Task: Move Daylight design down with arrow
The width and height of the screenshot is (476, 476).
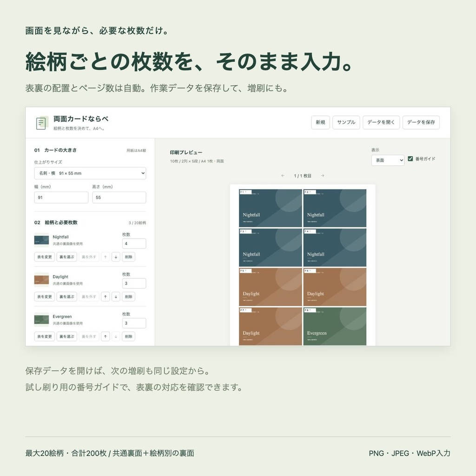Action: coord(116,297)
